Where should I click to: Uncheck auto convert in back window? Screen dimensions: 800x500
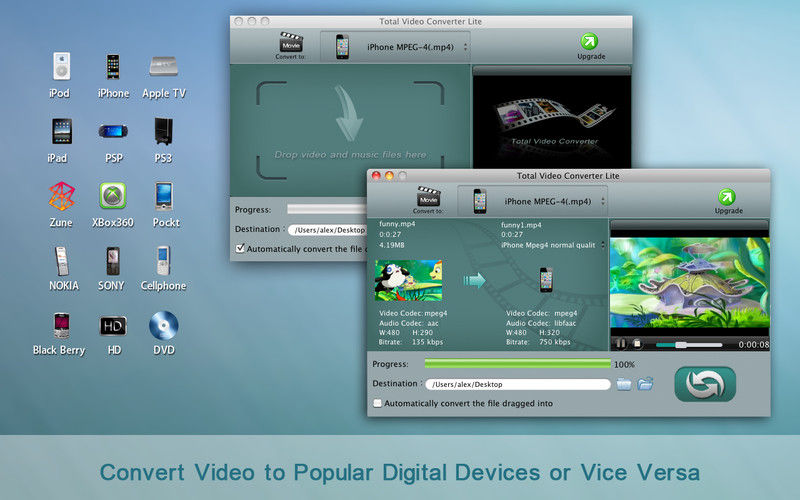point(240,248)
